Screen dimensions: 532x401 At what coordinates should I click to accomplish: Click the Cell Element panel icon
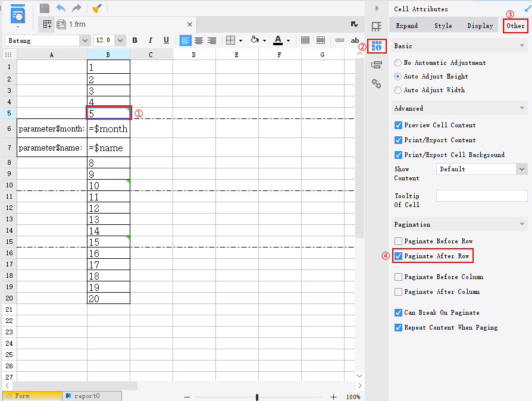click(x=377, y=26)
